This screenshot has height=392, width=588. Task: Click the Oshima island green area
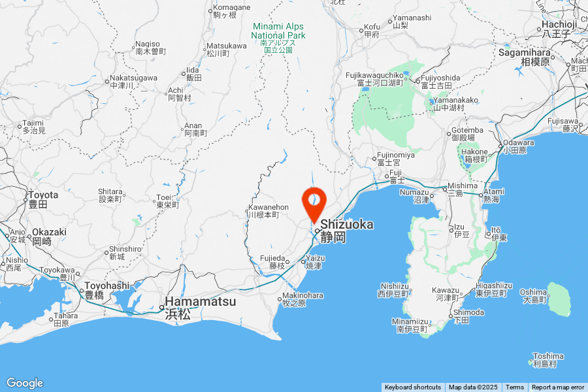pos(559,300)
